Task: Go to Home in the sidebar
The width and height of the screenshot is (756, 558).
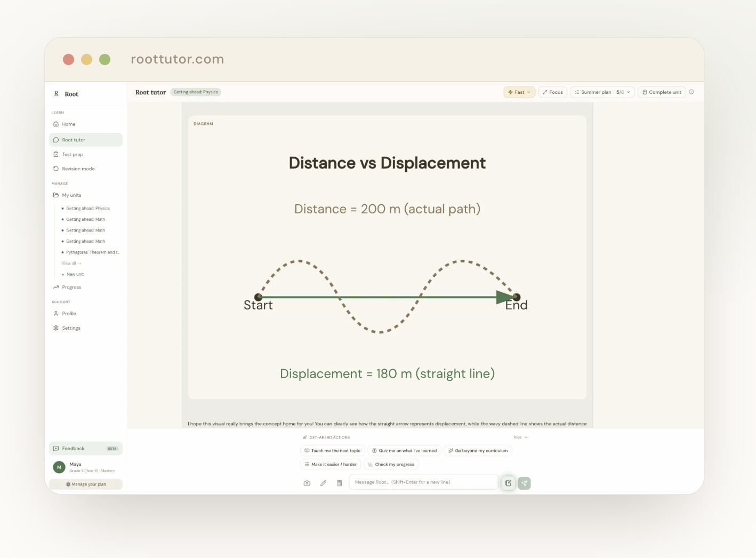Action: (86, 124)
